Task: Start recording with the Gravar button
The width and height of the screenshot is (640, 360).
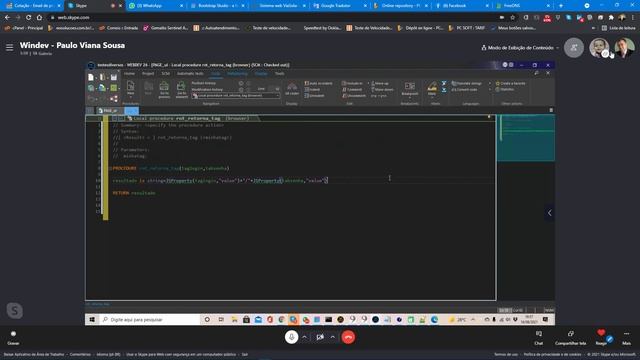Action: [x=13, y=338]
